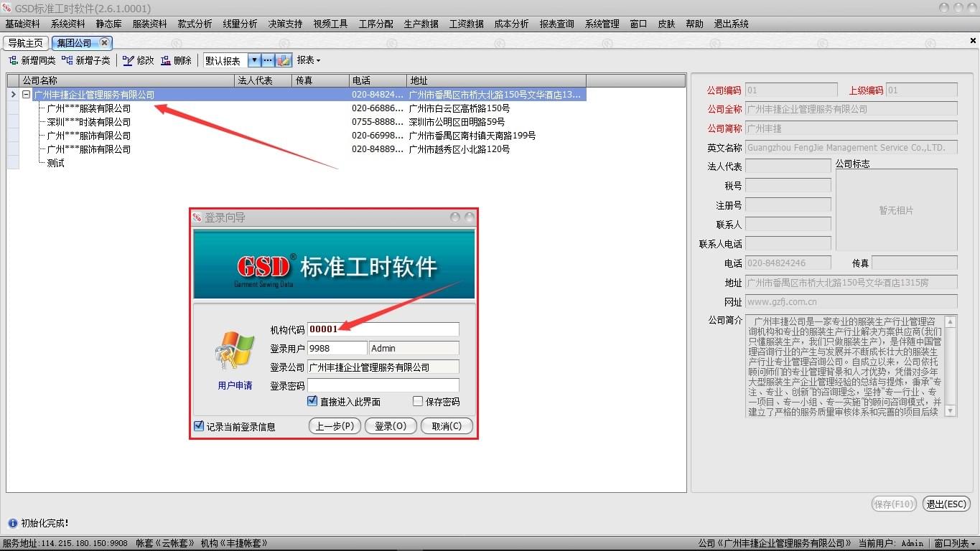Click the 登录(O) button
The image size is (980, 551).
tap(391, 426)
